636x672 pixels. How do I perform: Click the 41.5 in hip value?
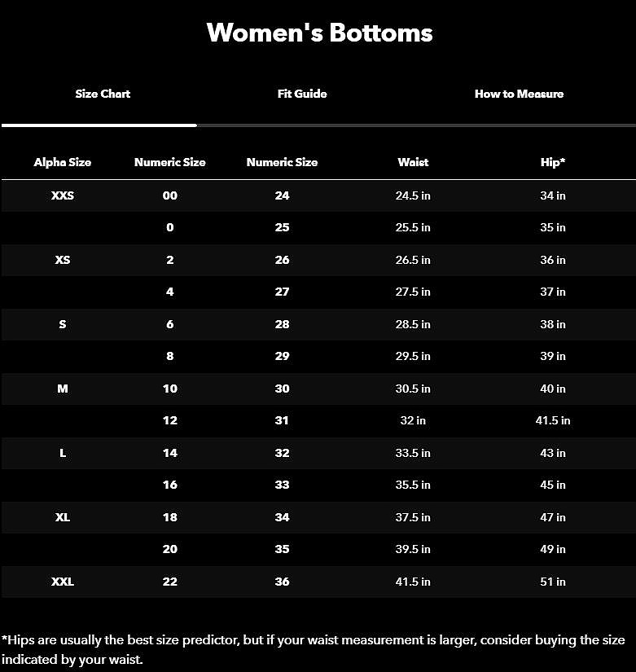tap(553, 420)
